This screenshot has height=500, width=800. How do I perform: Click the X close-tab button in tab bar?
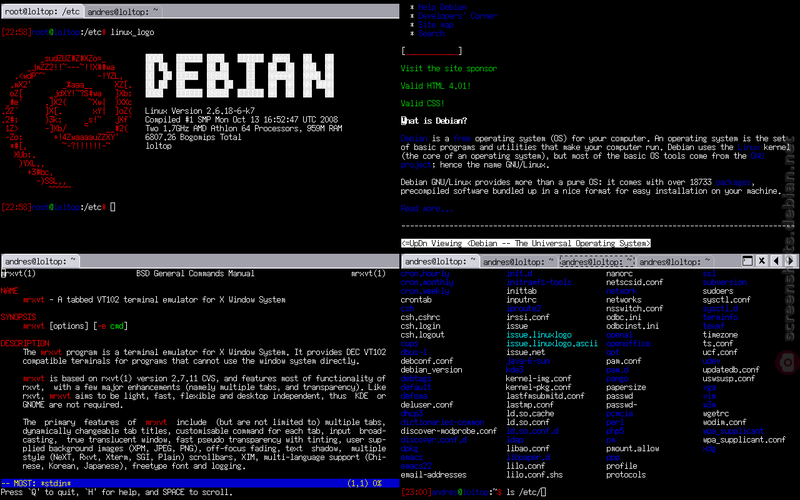[x=762, y=261]
